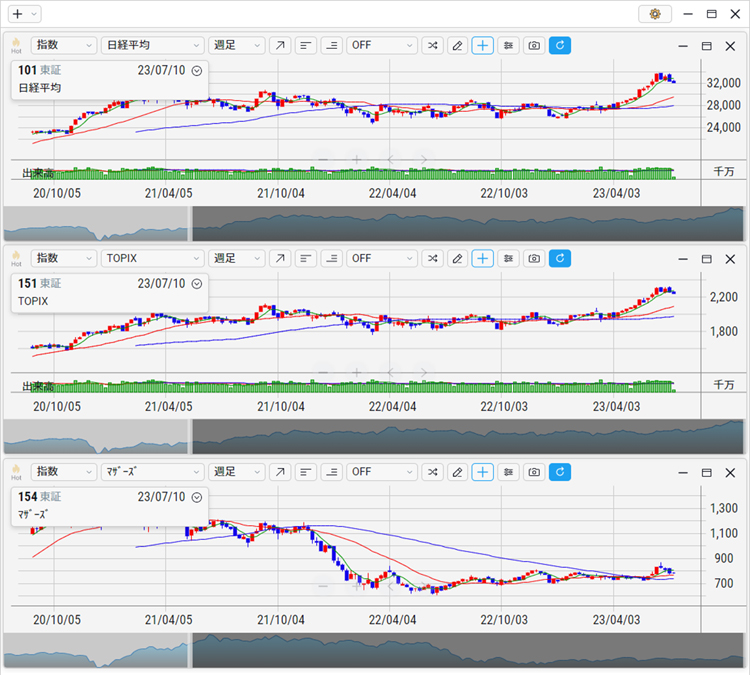Select the pencil drawing tool in 日経平均 panel
The height and width of the screenshot is (675, 750).
458,45
